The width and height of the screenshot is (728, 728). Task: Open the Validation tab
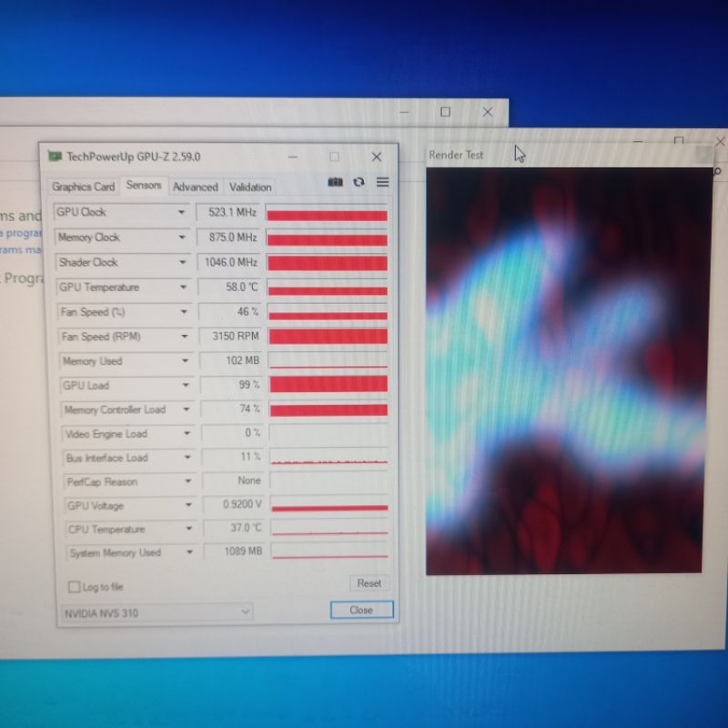[250, 187]
